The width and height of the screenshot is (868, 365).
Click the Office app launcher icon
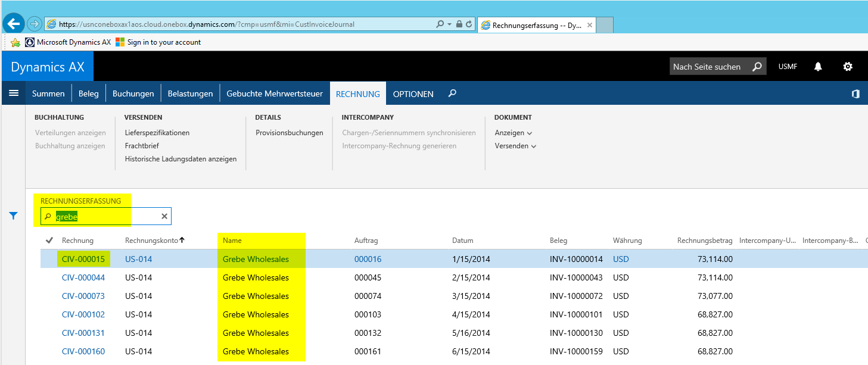click(855, 93)
